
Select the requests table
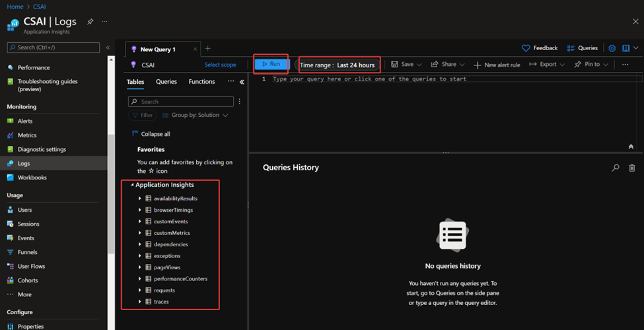[x=164, y=290]
